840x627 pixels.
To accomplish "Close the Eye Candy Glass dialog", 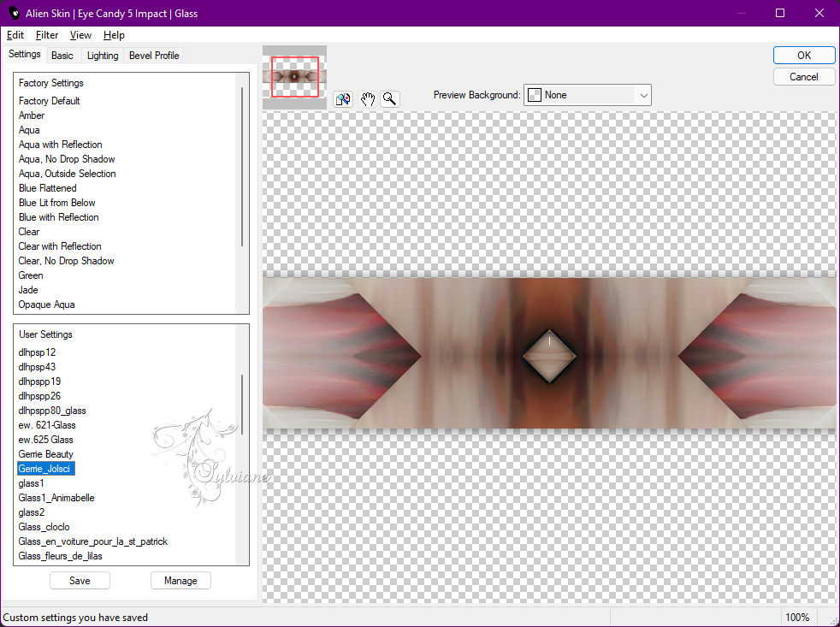I will pyautogui.click(x=819, y=13).
